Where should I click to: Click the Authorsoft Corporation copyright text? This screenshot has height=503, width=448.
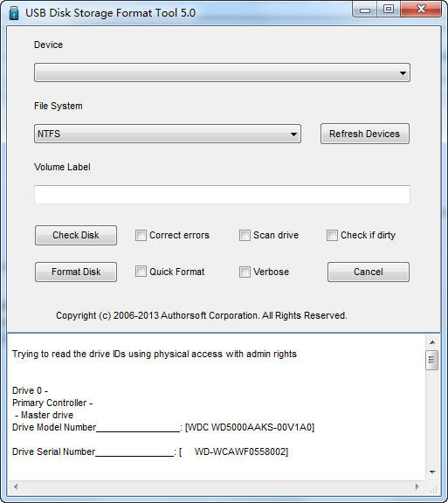click(x=202, y=315)
